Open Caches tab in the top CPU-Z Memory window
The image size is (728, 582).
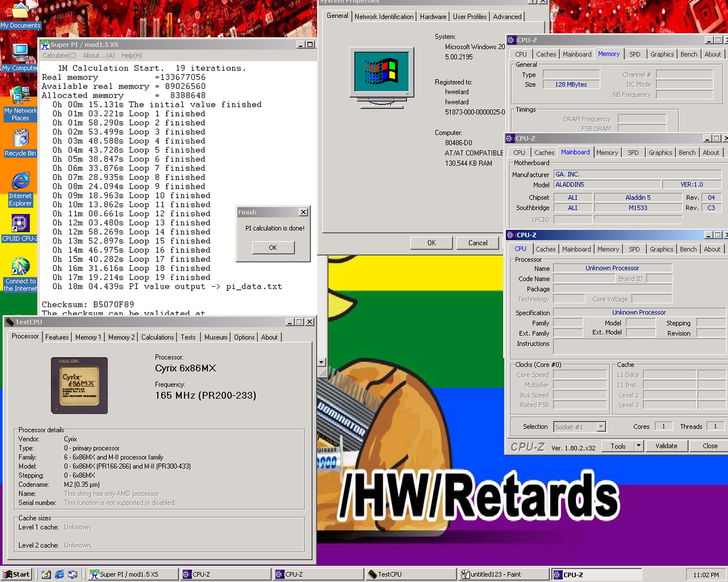(x=546, y=54)
